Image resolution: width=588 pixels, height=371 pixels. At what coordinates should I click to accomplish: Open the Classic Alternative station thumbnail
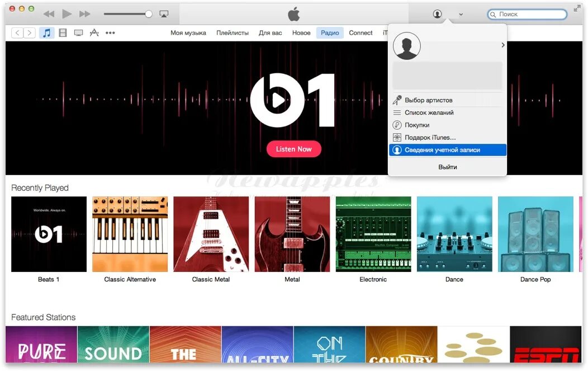tap(130, 234)
